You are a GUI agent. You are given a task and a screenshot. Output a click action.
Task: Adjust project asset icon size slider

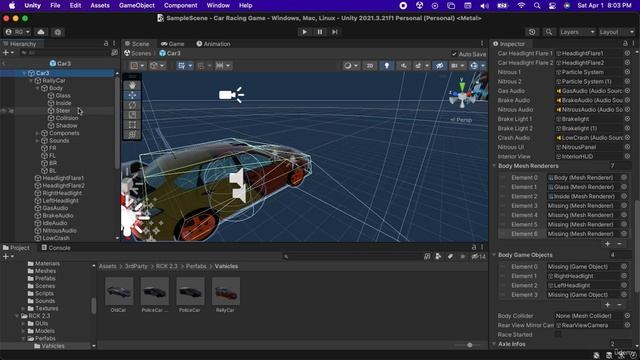tap(469, 345)
